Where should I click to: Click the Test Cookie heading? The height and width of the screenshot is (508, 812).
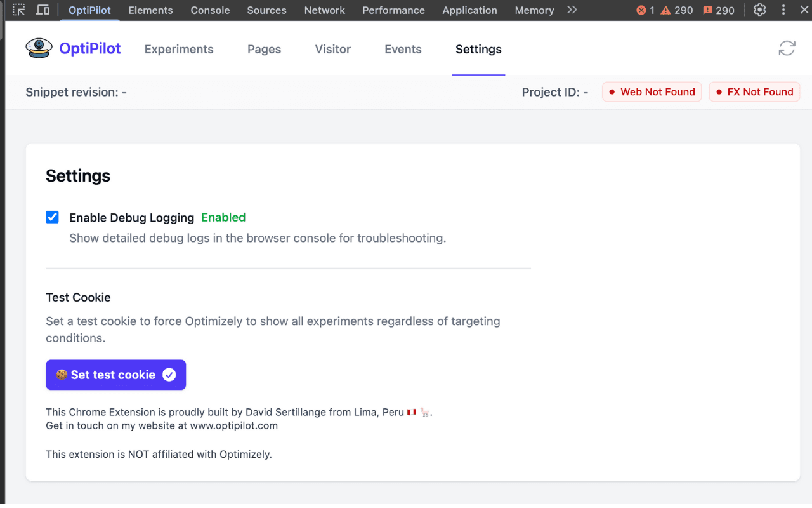click(78, 297)
